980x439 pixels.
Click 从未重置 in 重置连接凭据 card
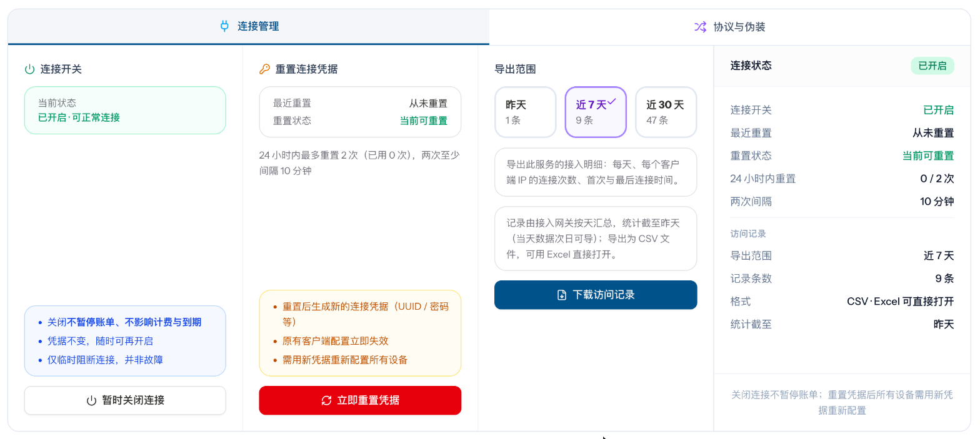click(428, 104)
